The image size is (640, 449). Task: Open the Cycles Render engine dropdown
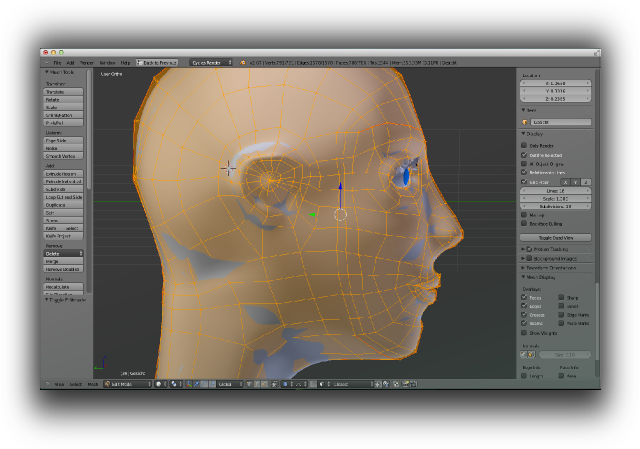tap(211, 62)
